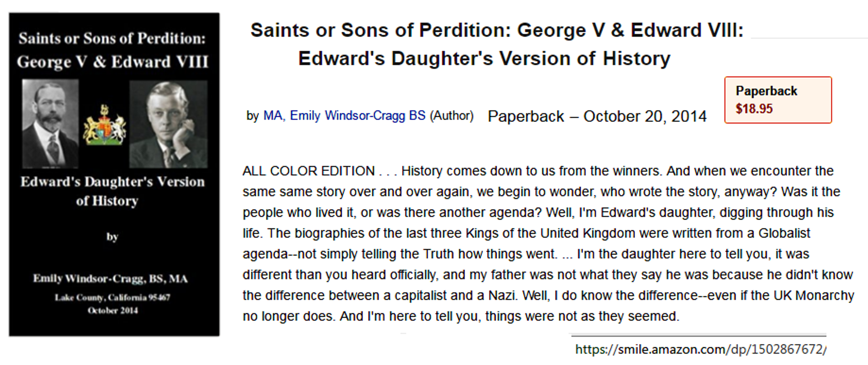Click George V portrait on cover
Screen dimensions: 868x365
pos(50,123)
